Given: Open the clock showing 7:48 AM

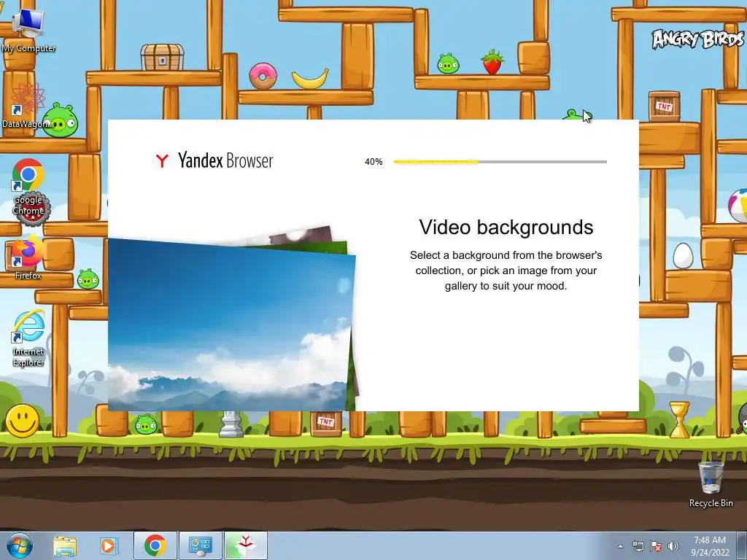Looking at the screenshot, I should pyautogui.click(x=710, y=545).
